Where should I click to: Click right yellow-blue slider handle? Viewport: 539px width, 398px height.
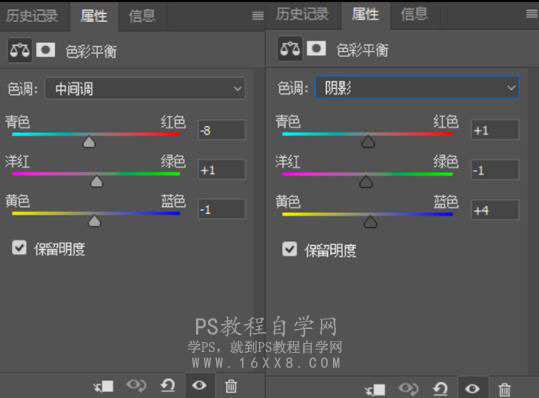[x=370, y=222]
